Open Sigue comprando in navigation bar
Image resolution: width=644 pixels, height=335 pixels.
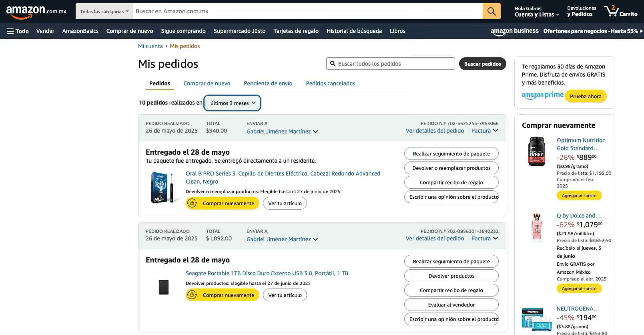[x=183, y=31]
